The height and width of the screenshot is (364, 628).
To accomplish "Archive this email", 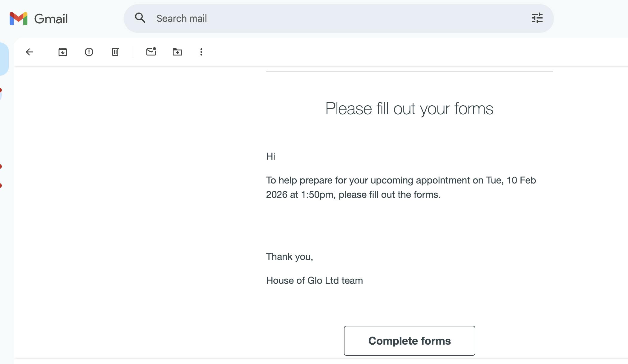I will (x=63, y=52).
